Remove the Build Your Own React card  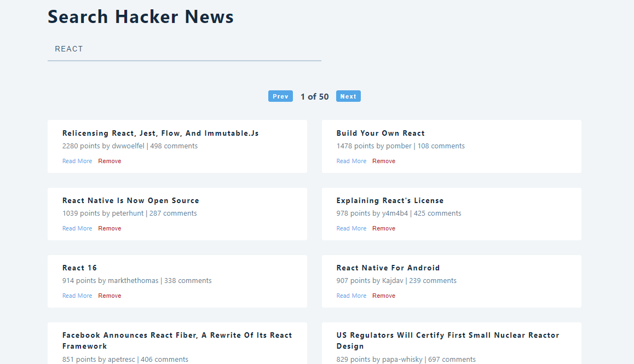coord(384,160)
